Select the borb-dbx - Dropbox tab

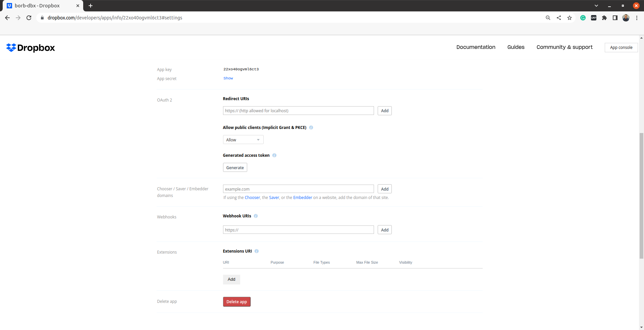click(43, 6)
